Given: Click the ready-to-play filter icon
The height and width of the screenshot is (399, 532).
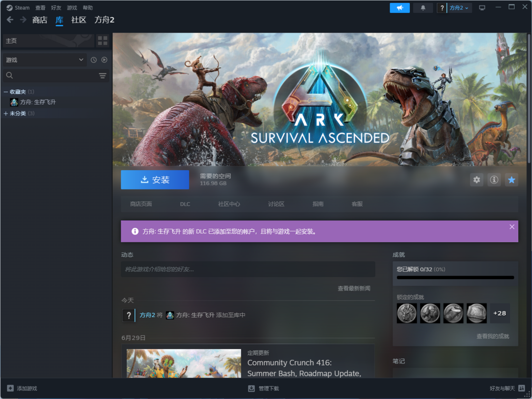Looking at the screenshot, I should pos(104,60).
